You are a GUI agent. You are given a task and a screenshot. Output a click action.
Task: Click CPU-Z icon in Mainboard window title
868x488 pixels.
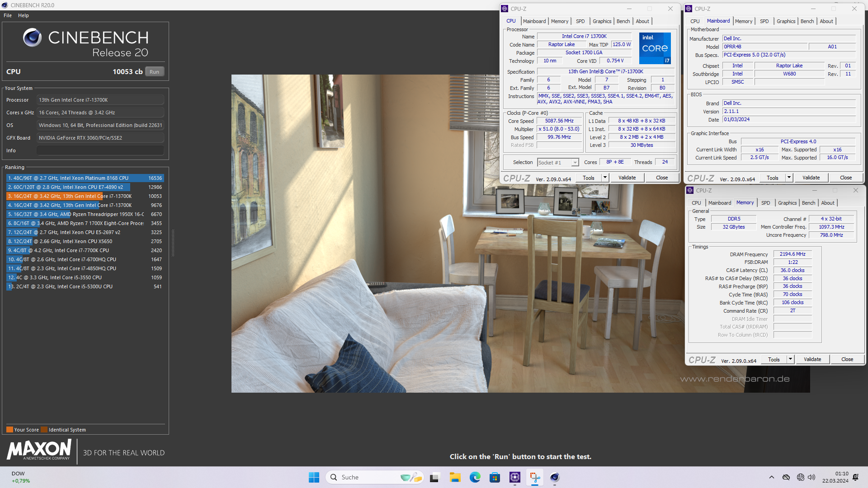pyautogui.click(x=689, y=9)
